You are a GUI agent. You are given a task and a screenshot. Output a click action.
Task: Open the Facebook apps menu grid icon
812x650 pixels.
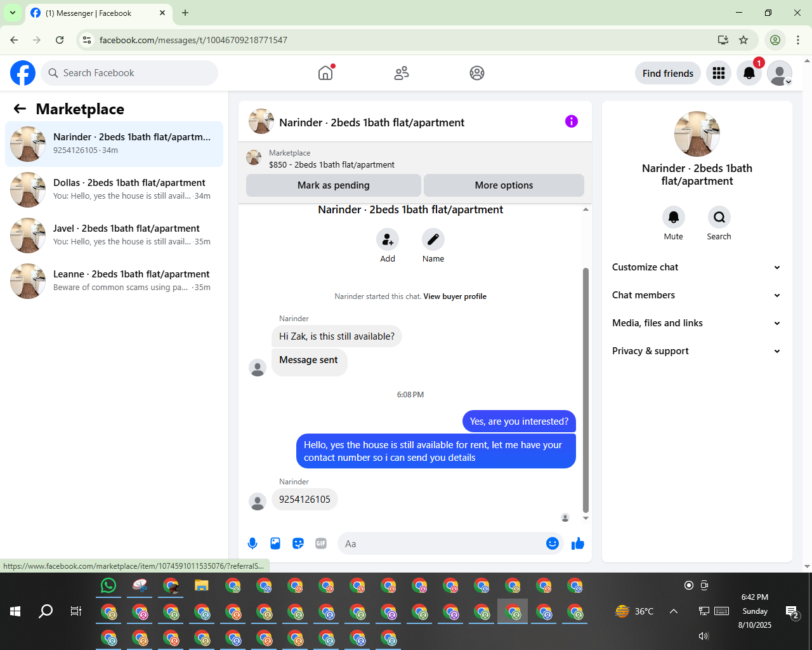point(719,73)
